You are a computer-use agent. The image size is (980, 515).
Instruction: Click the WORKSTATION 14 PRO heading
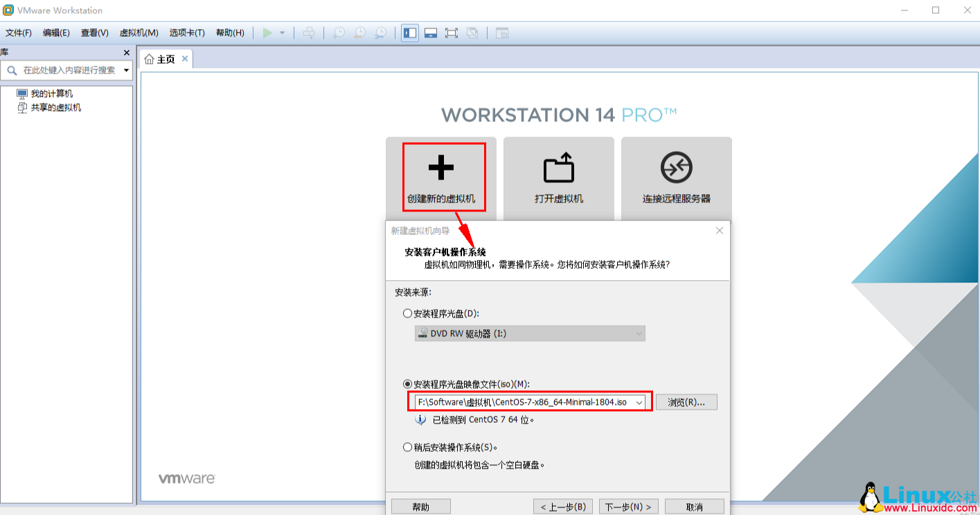(559, 114)
